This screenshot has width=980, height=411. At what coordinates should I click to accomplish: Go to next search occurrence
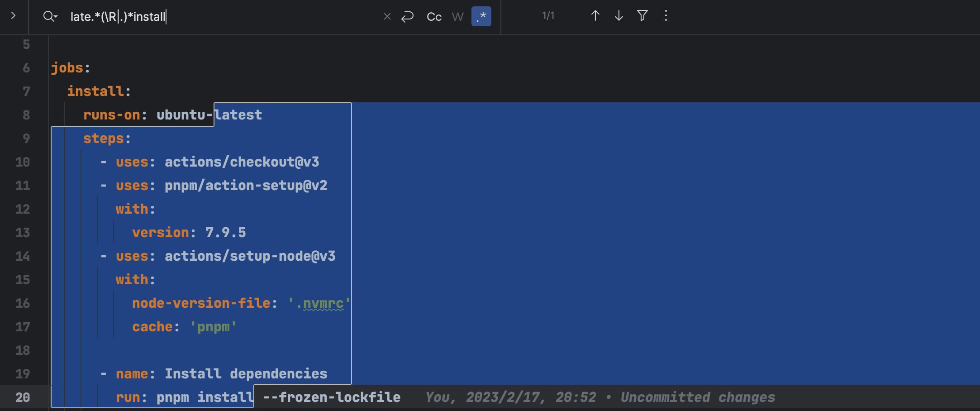pyautogui.click(x=619, y=16)
